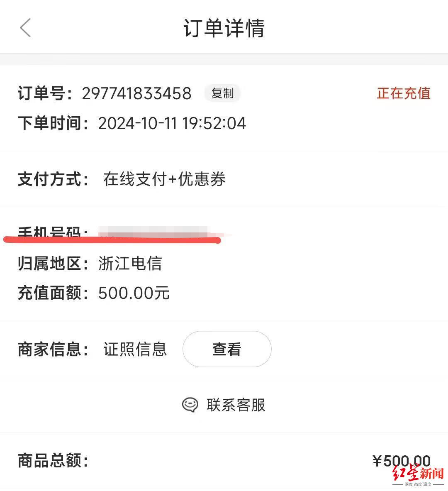Screen dimensions: 448x491
Task: Tap the 证照信息 label
Action: click(135, 349)
